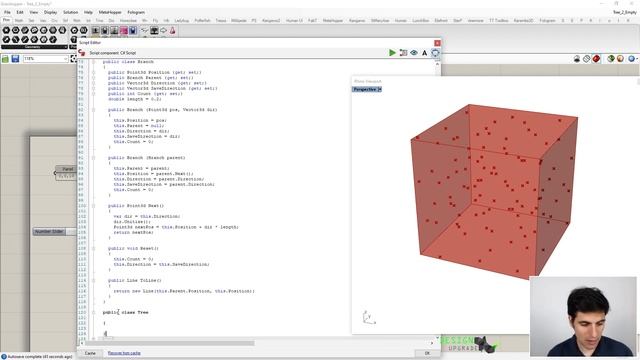Switch to the Karamba3D component tab
Screen dimensions: 640x360
tap(523, 20)
